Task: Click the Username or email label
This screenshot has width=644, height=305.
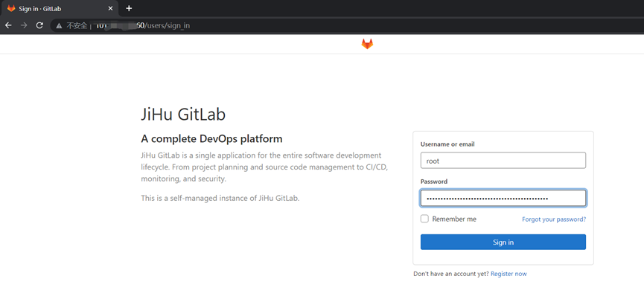Action: [447, 144]
